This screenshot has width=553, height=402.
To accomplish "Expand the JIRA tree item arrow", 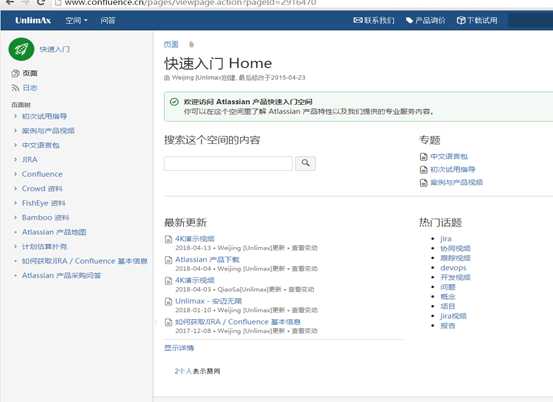I will 15,159.
